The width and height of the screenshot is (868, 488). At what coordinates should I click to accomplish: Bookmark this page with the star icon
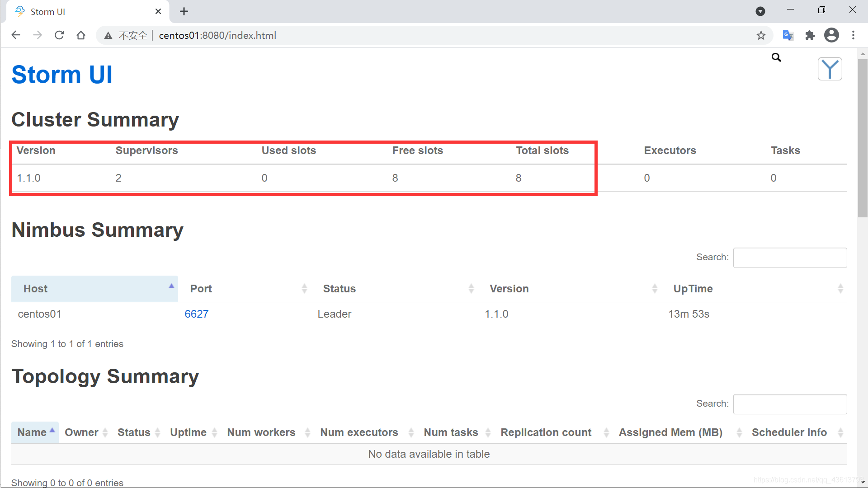(761, 35)
